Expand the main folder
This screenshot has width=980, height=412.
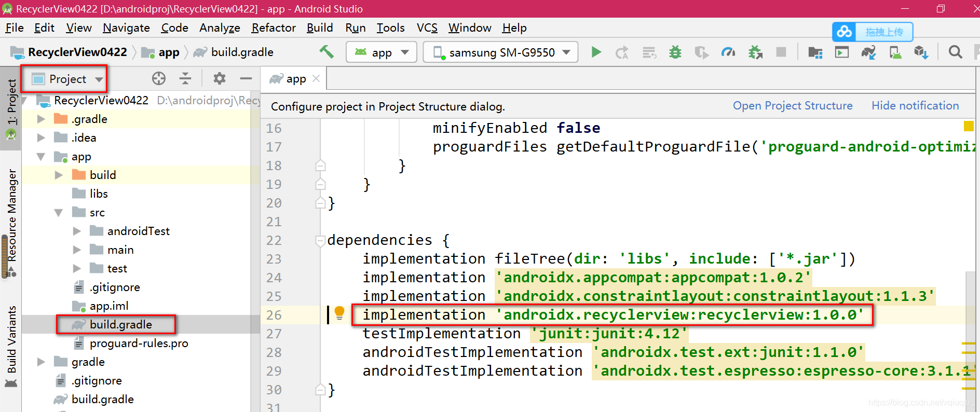click(x=77, y=250)
